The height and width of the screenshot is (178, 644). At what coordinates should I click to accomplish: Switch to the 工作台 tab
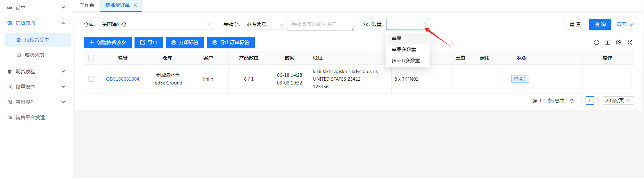pyautogui.click(x=87, y=5)
